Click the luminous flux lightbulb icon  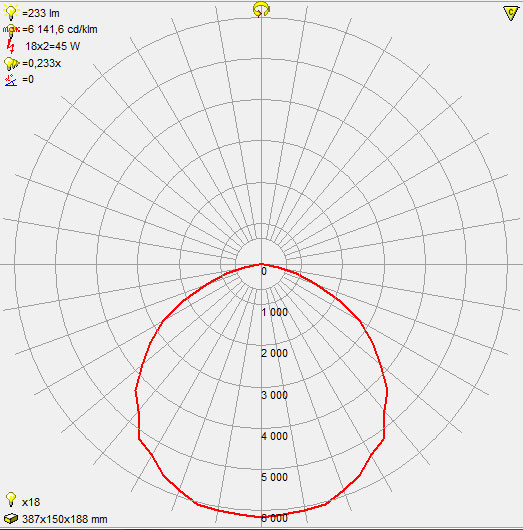pos(11,13)
